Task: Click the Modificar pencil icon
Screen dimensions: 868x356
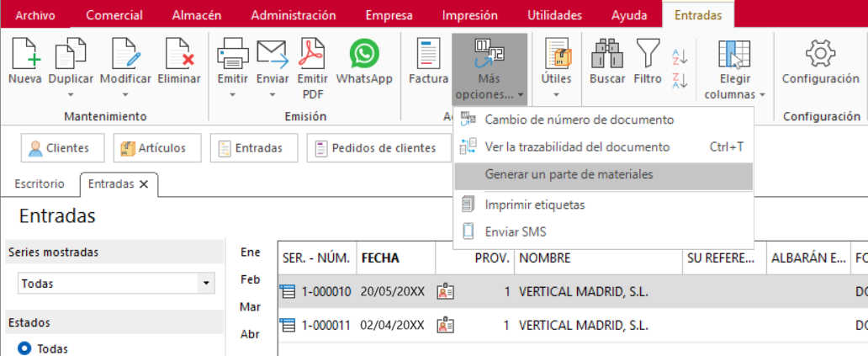Action: coord(125,53)
